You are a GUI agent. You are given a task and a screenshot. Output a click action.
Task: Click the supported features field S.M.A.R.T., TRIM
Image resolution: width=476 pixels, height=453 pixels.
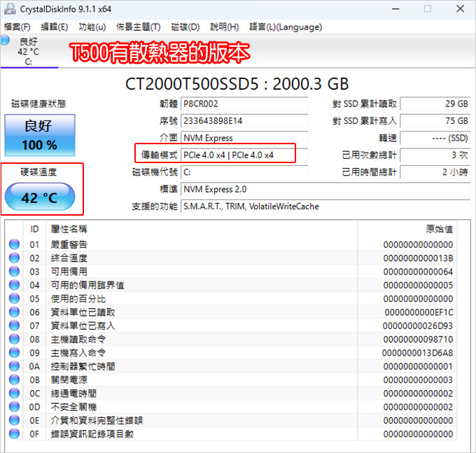pyautogui.click(x=325, y=207)
